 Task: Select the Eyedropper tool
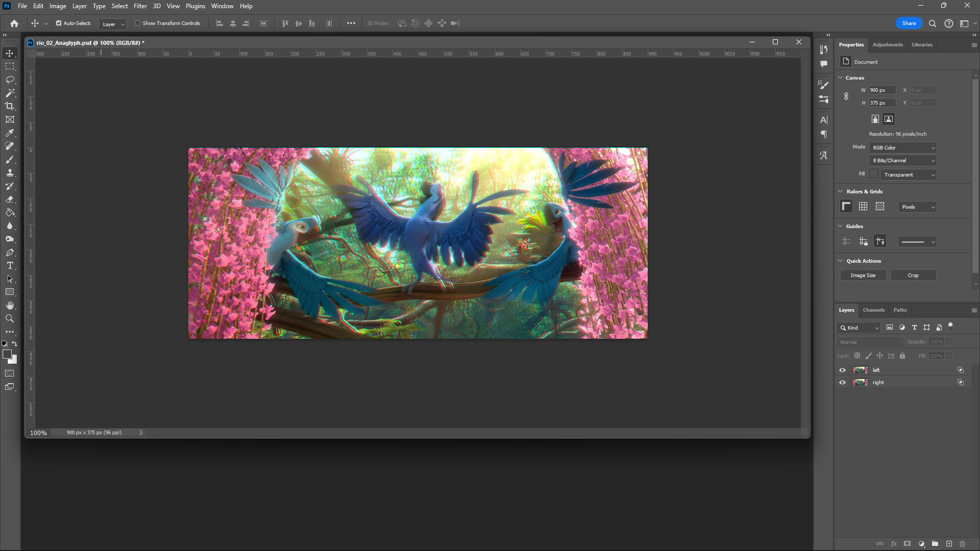[x=10, y=133]
